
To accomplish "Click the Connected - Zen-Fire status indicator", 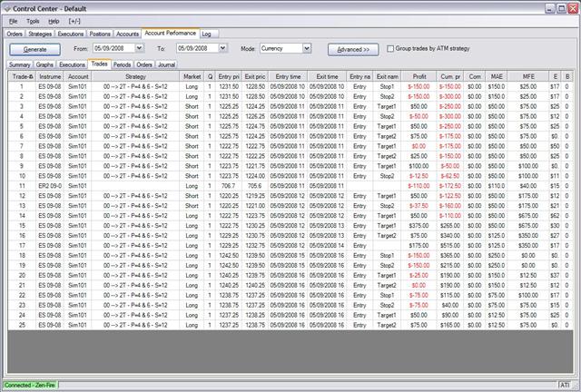I will coord(30,386).
